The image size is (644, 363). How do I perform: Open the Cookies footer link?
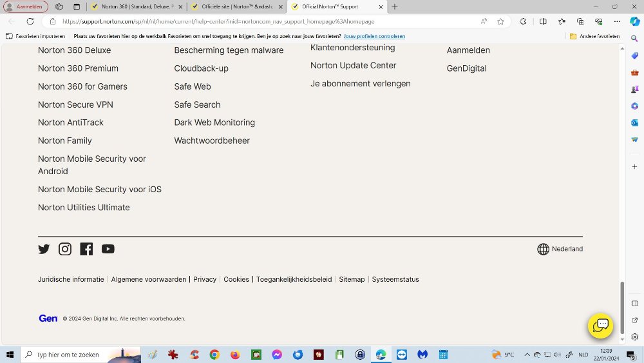(236, 279)
